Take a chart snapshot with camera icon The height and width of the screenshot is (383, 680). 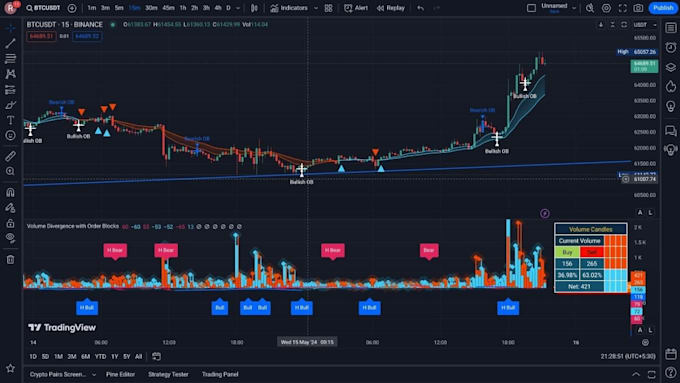(638, 8)
